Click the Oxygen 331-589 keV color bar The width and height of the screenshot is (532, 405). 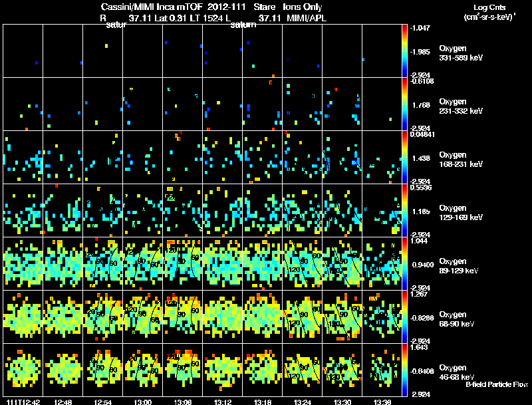[404, 51]
